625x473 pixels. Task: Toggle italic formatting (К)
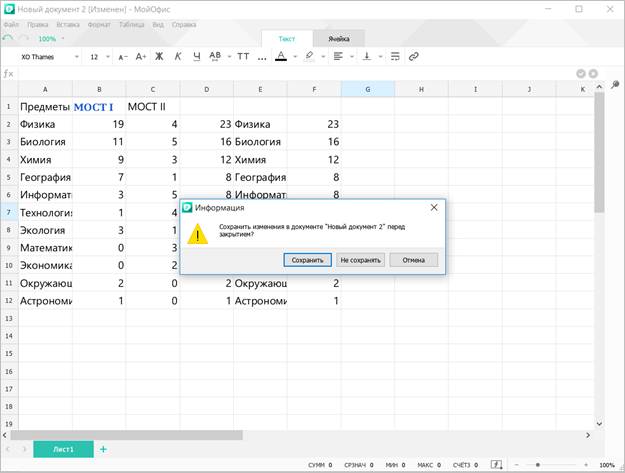[177, 56]
